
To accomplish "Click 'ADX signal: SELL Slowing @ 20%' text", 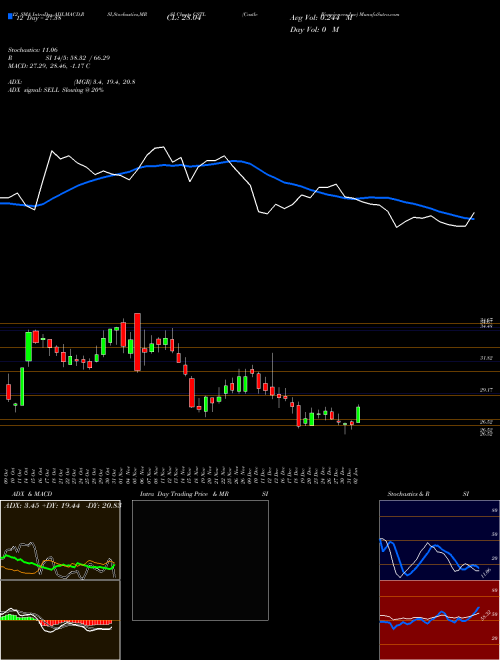I will click(56, 90).
